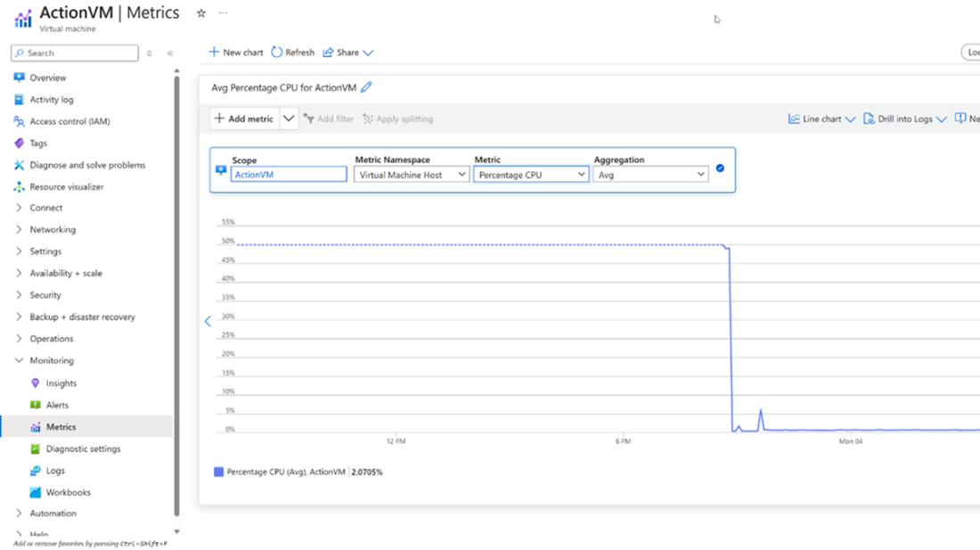Open Overview in the sidebar
The height and width of the screenshot is (550, 980).
(47, 78)
